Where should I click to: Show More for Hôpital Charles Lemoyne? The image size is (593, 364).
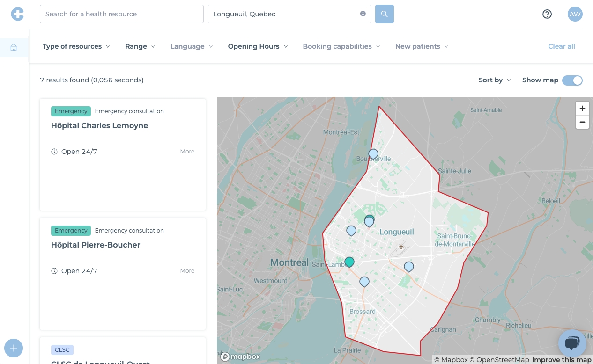coord(187,152)
